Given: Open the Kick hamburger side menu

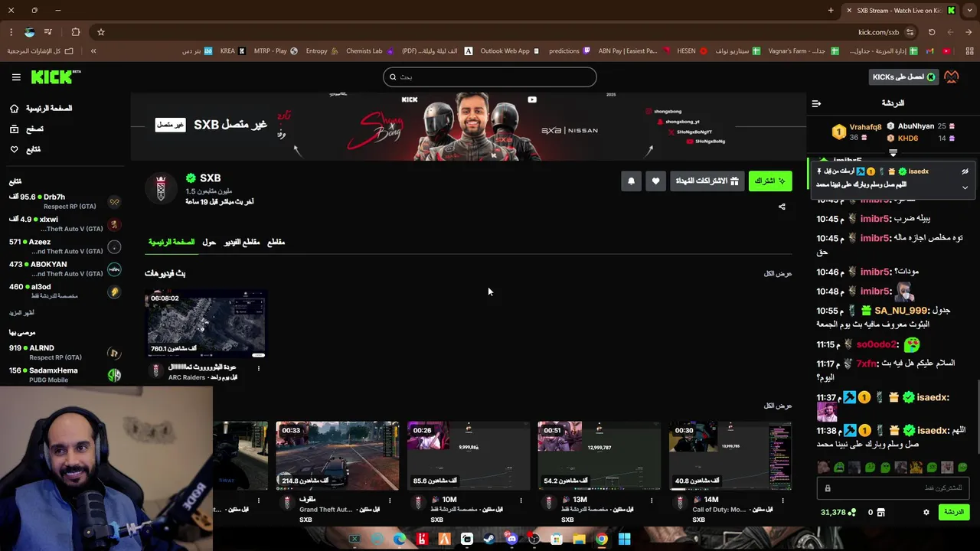Looking at the screenshot, I should click(16, 77).
